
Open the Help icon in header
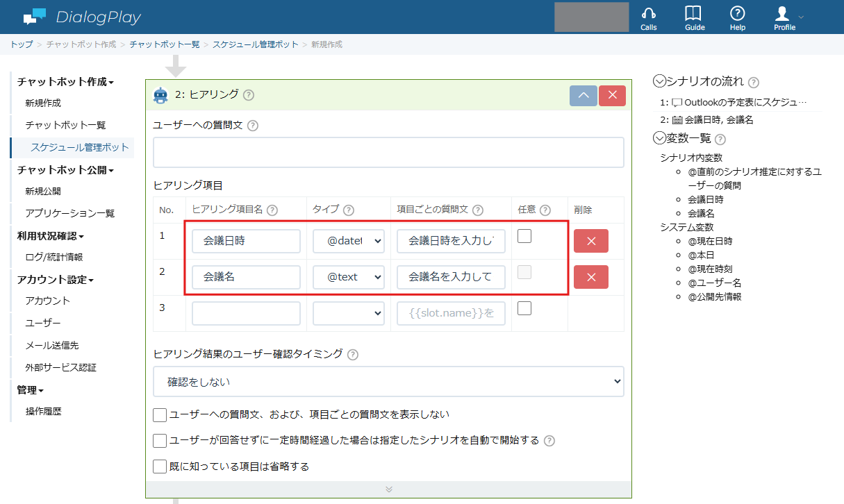tap(738, 18)
